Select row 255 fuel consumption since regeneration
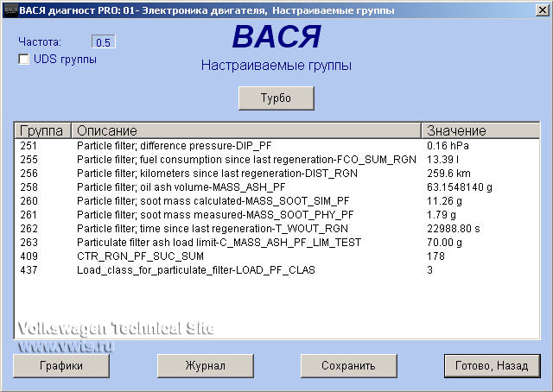The height and width of the screenshot is (392, 553). click(276, 160)
